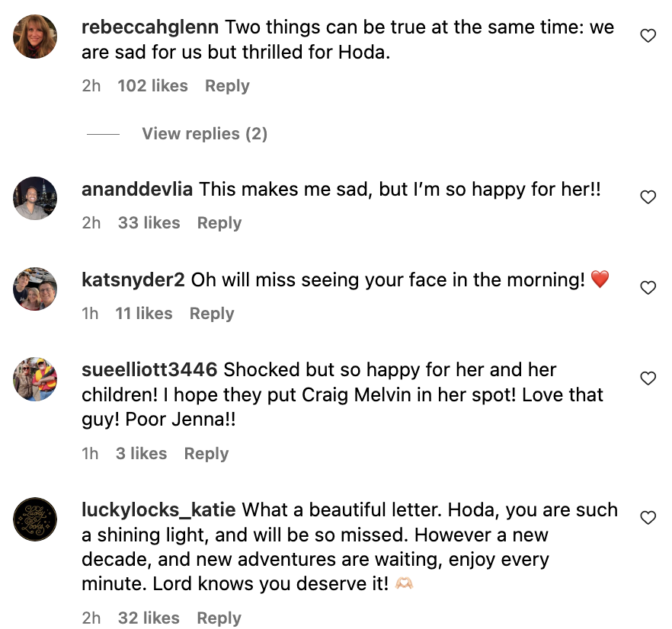Viewport: 672px width, 629px height.
Task: View the 102 likes on rebeccahglenn's comment
Action: click(x=152, y=85)
